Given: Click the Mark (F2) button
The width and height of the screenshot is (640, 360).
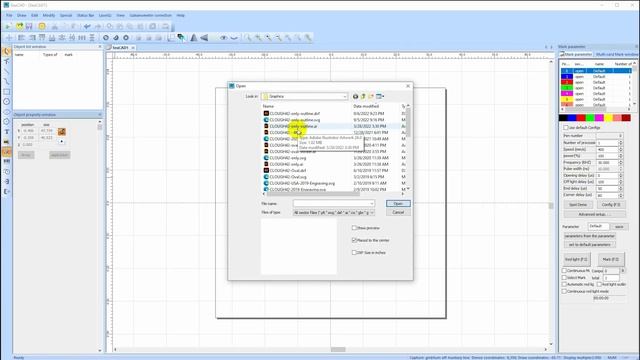Looking at the screenshot, I should 611,259.
